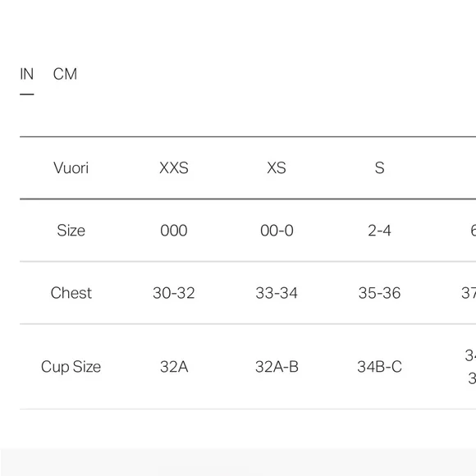This screenshot has width=476, height=476.
Task: Click the 30-32 chest measurement
Action: pyautogui.click(x=174, y=293)
